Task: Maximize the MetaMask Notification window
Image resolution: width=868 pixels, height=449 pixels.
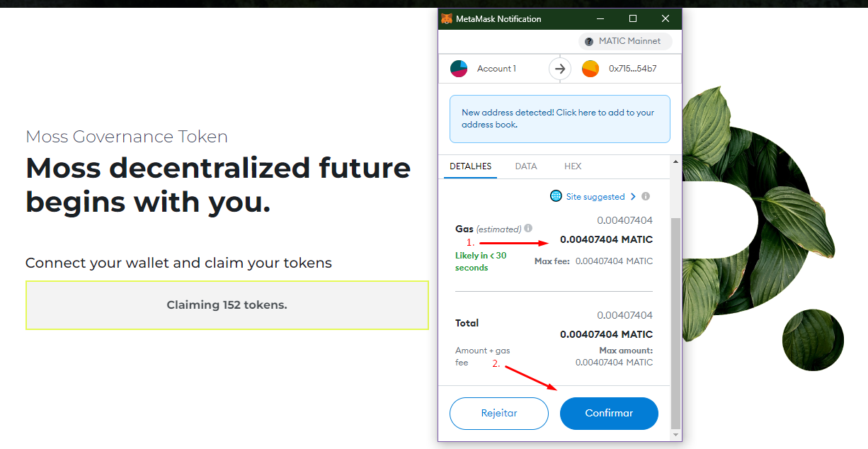Action: pos(633,18)
